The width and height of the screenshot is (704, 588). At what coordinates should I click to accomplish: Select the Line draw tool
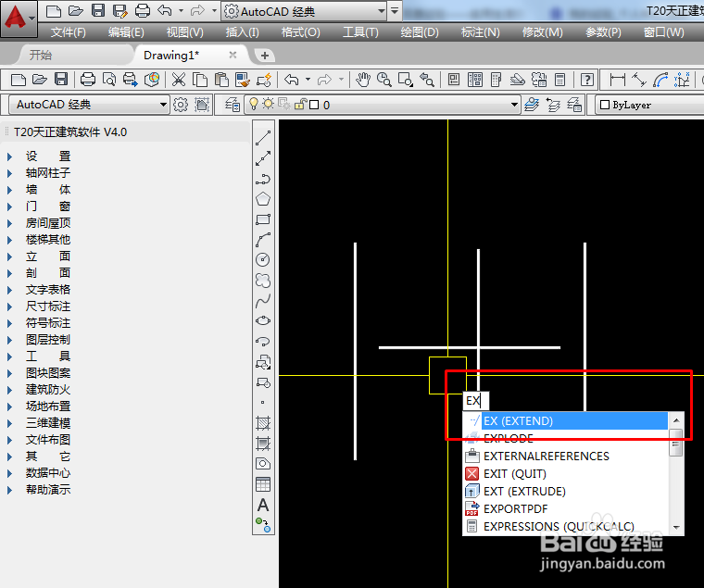263,138
